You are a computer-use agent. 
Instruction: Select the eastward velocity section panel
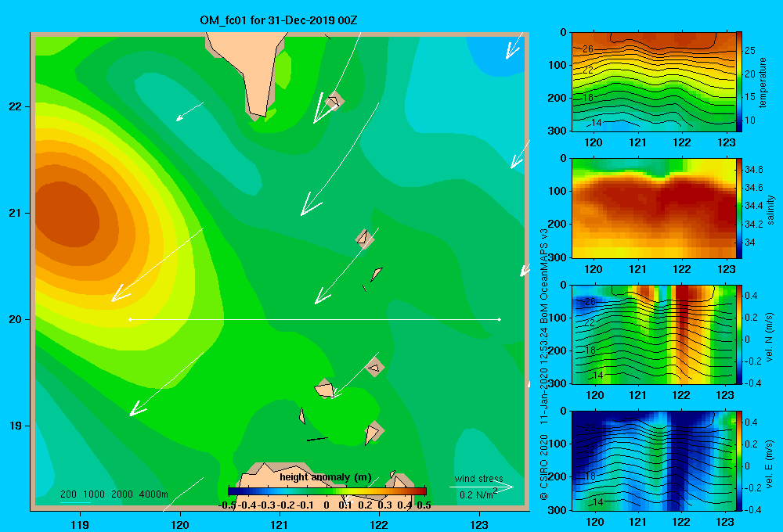(654, 461)
